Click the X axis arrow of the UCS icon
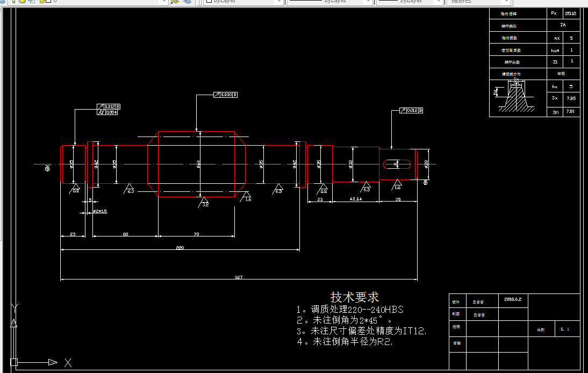588x373 pixels. (x=51, y=362)
